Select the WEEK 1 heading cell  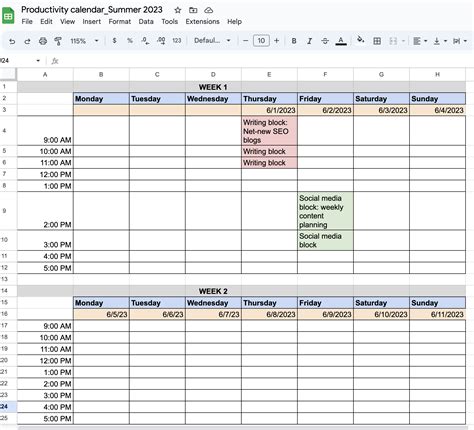click(x=213, y=87)
